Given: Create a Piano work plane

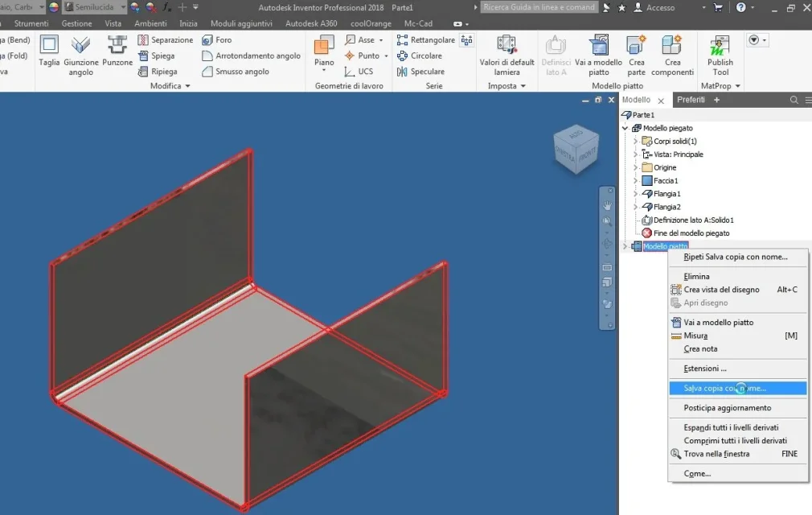Looking at the screenshot, I should click(x=324, y=53).
